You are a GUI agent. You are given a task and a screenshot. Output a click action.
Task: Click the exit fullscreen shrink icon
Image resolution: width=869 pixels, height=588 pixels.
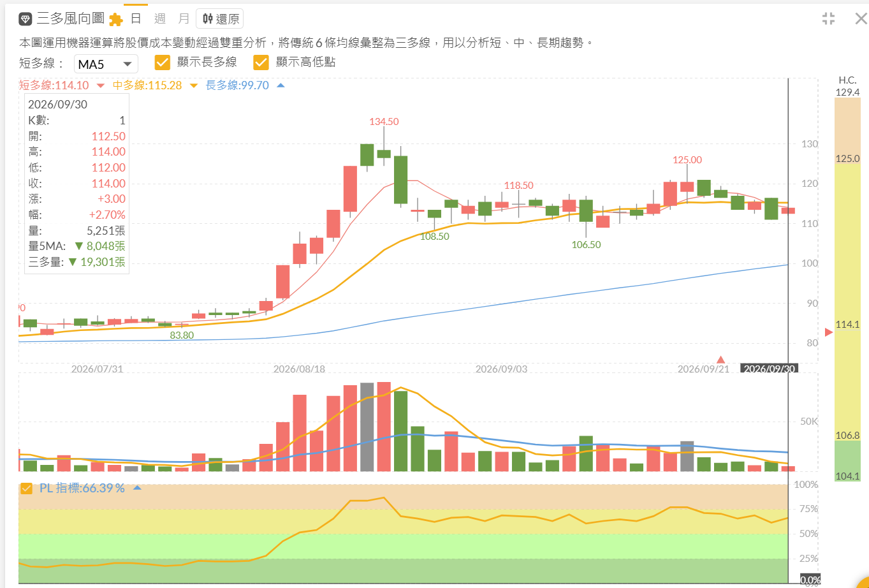[828, 18]
